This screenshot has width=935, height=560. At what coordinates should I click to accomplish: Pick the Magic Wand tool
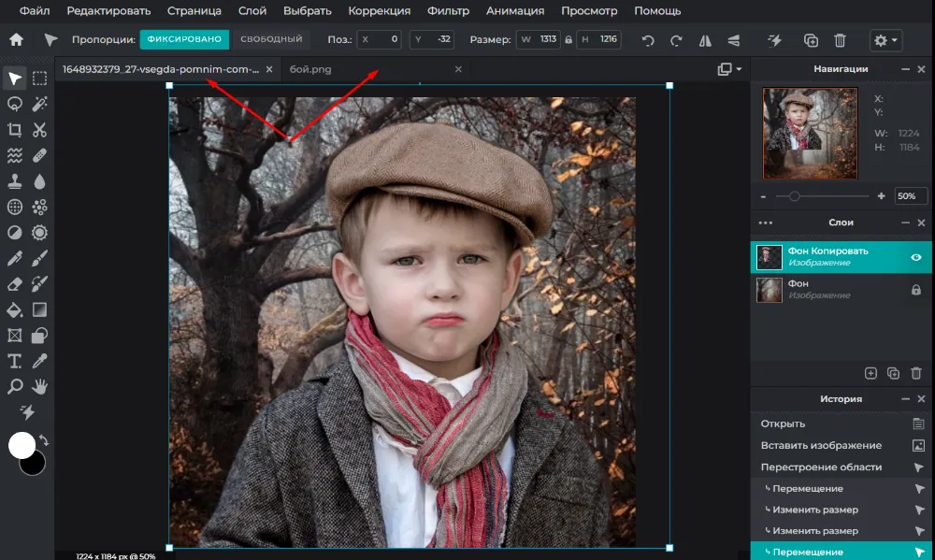(40, 104)
